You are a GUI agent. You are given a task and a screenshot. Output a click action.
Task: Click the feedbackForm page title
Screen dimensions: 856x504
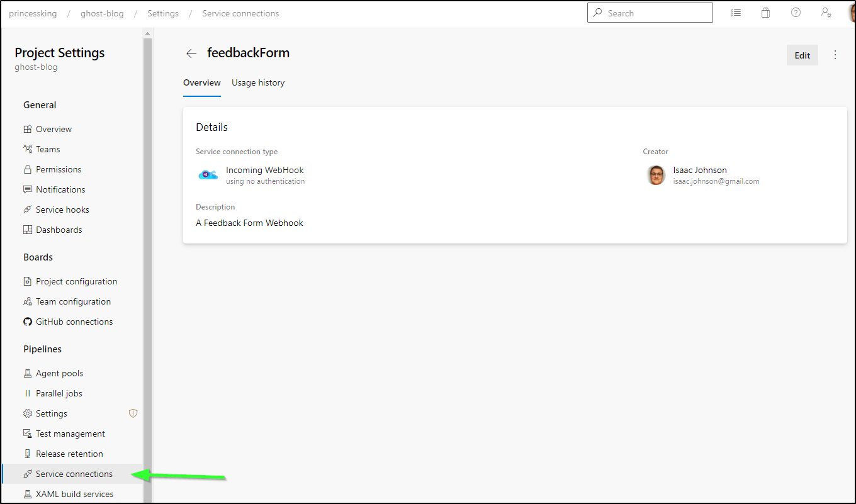249,53
